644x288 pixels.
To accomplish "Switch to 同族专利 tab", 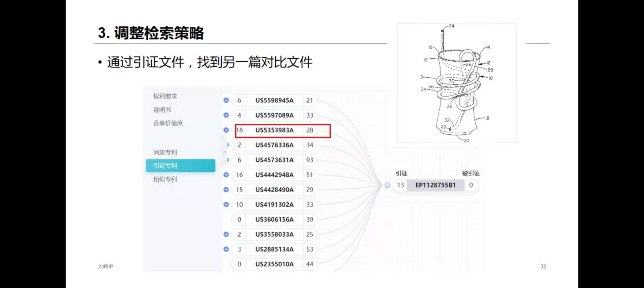I will [165, 152].
